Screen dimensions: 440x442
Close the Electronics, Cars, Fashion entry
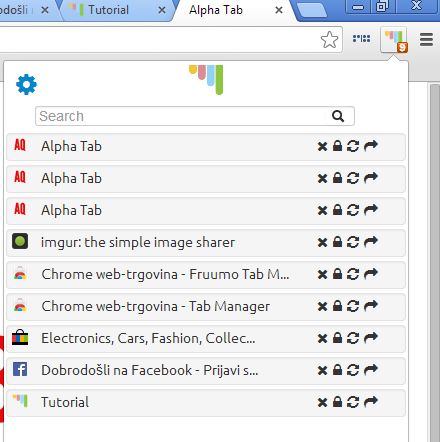(322, 338)
